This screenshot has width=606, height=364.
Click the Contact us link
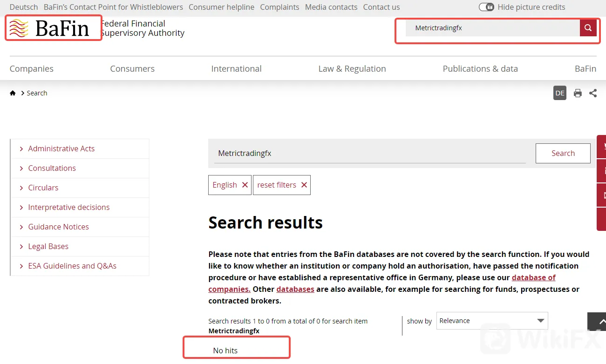381,7
